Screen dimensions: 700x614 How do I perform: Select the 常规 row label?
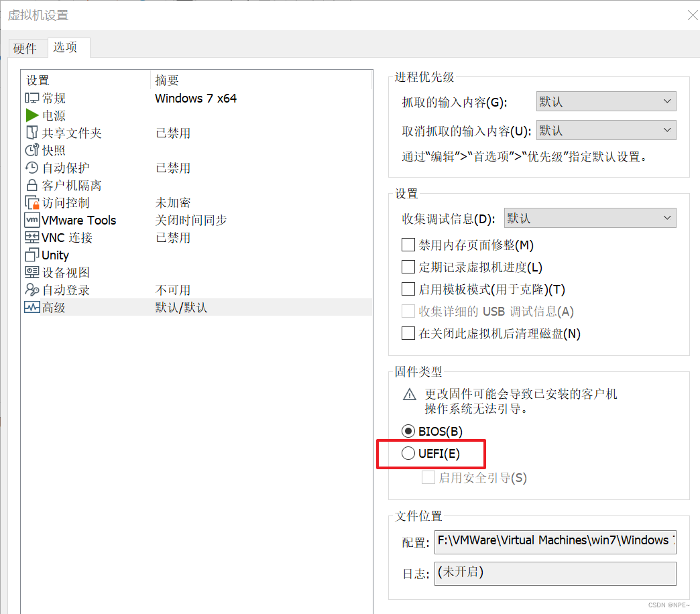pyautogui.click(x=54, y=98)
